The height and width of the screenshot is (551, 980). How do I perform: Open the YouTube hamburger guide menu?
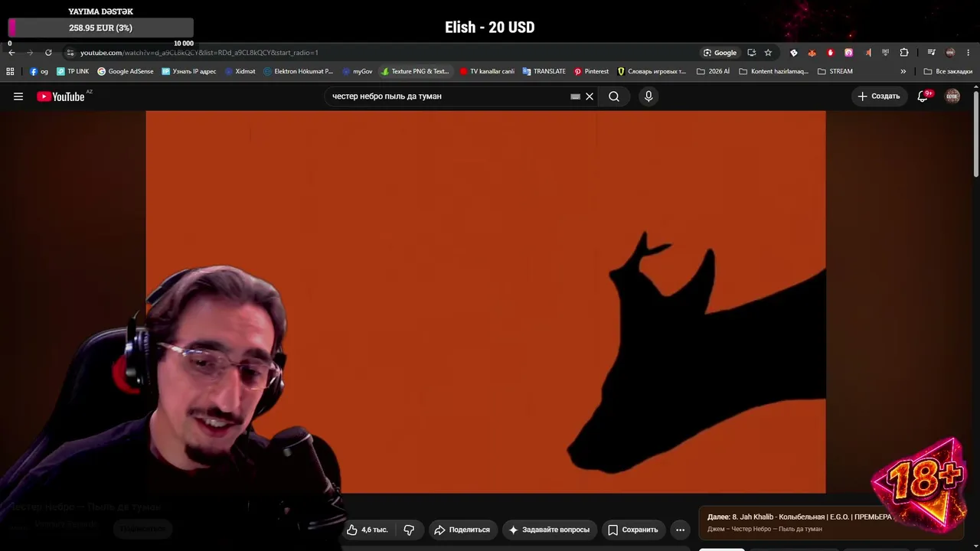point(18,96)
